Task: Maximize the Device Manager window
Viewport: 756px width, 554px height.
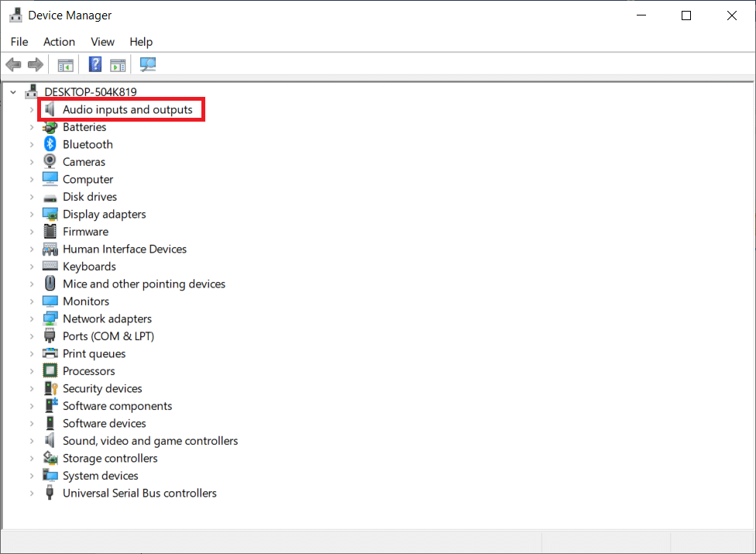Action: [x=686, y=15]
